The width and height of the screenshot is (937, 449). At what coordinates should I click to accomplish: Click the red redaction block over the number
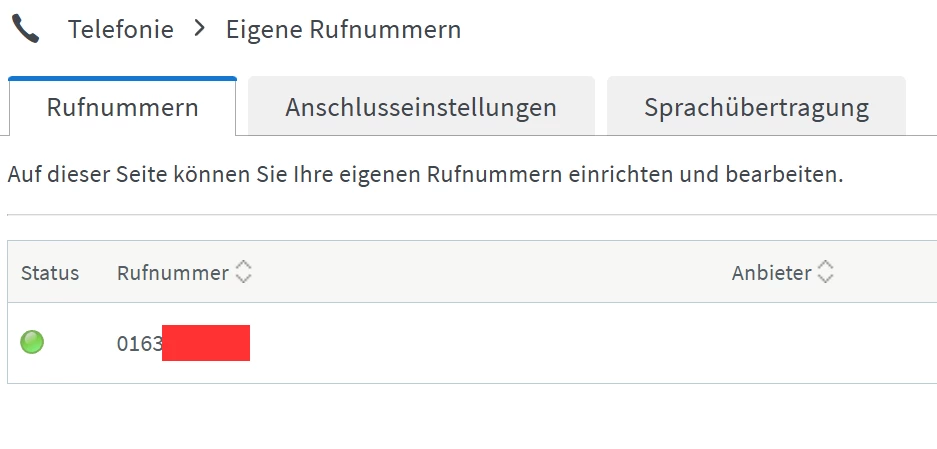coord(206,343)
